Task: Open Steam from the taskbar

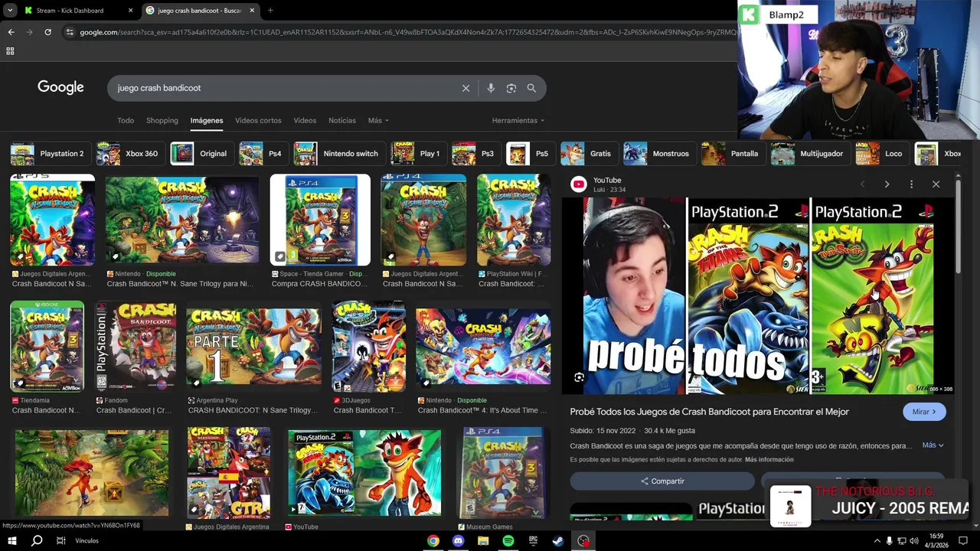Action: (558, 541)
